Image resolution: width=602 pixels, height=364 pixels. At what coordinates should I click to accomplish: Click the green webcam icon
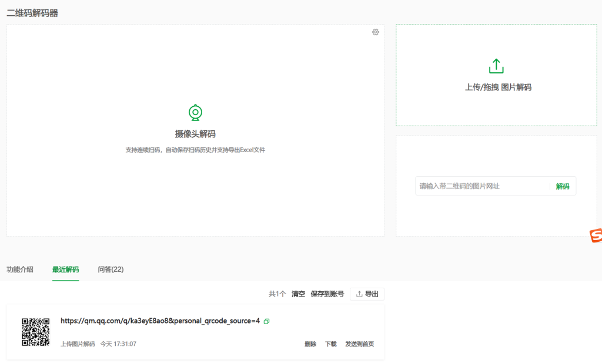point(195,112)
